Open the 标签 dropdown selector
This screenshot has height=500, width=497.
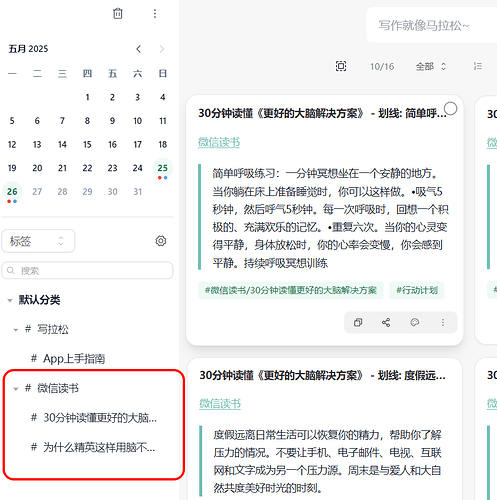click(x=38, y=241)
